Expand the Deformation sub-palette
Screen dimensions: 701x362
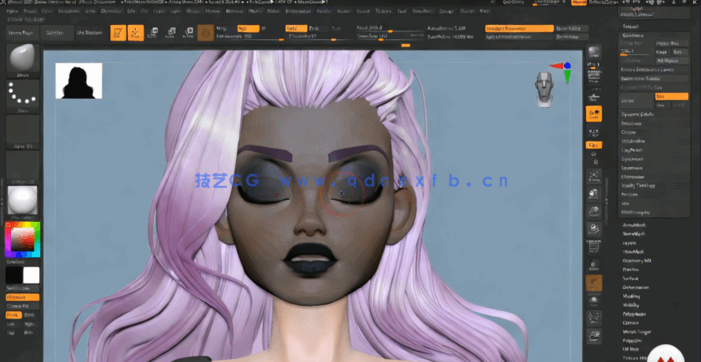(x=636, y=287)
